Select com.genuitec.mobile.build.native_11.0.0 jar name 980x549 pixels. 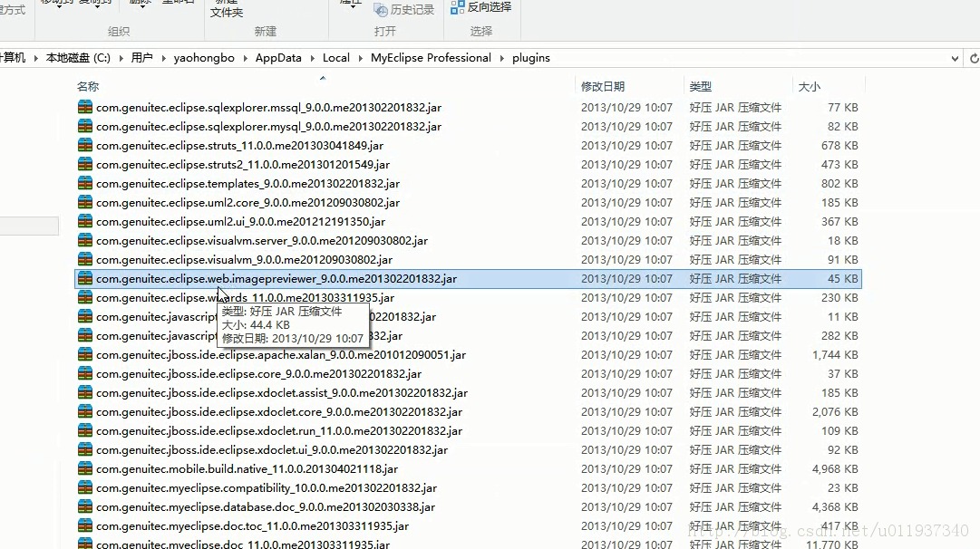247,469
